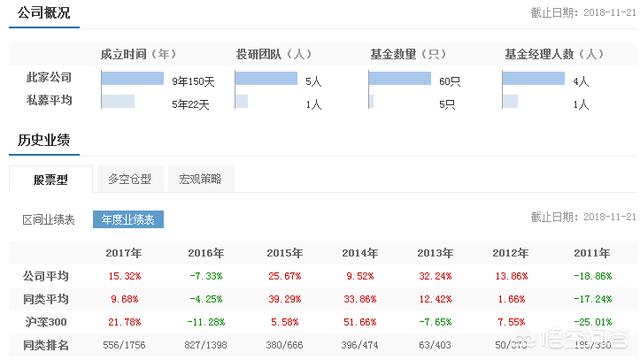Click the 21.78% CSI 300 cell
This screenshot has width=640, height=360.
(124, 322)
